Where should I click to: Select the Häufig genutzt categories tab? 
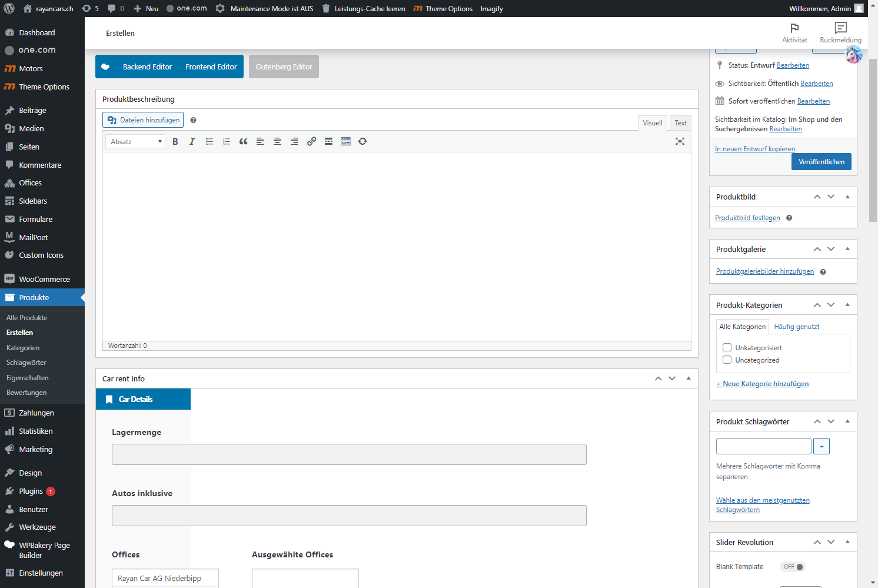796,327
